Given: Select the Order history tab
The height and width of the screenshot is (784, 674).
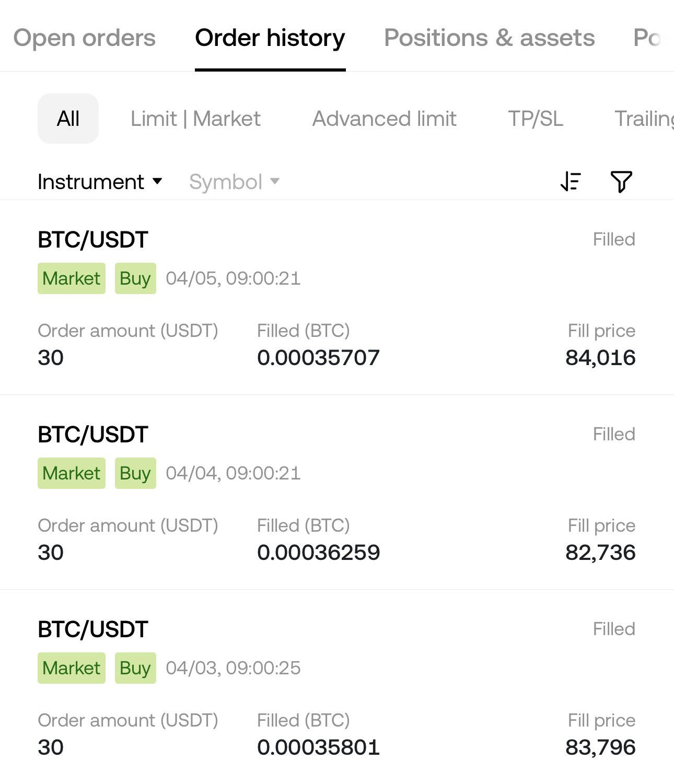Looking at the screenshot, I should pos(270,38).
